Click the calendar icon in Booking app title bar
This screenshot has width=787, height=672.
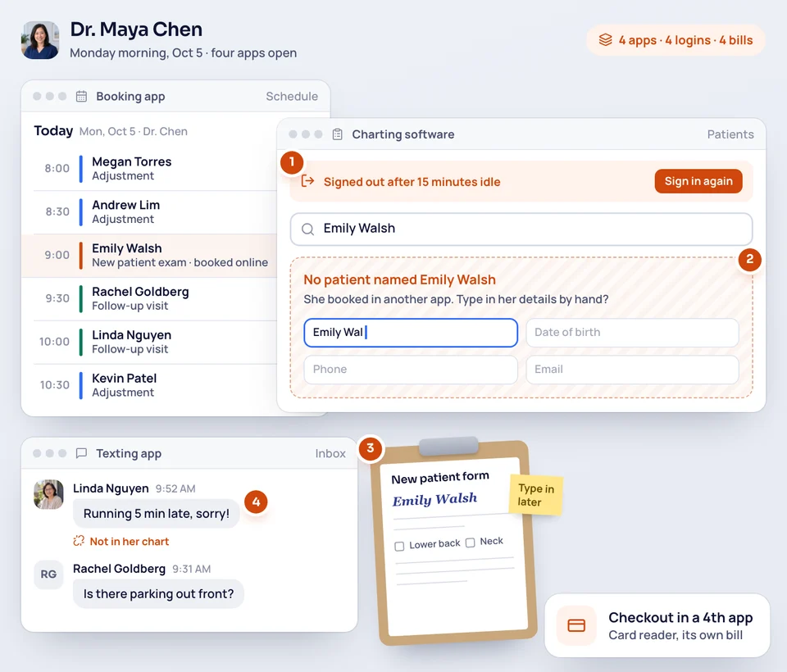click(81, 97)
